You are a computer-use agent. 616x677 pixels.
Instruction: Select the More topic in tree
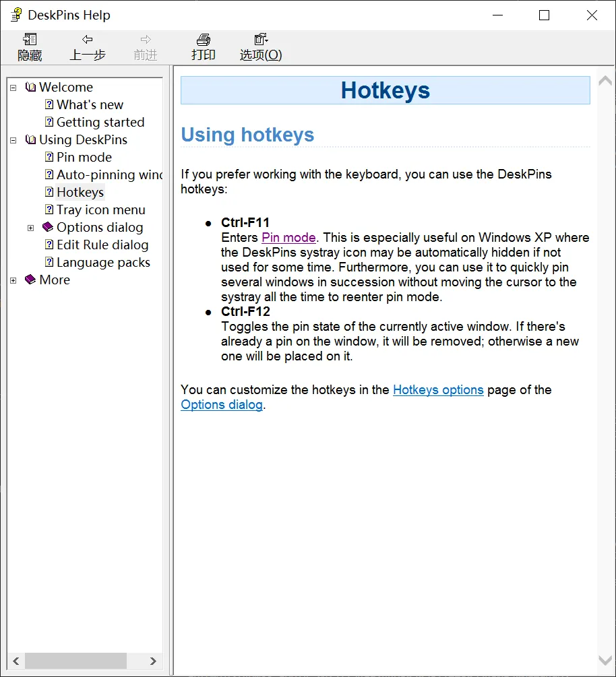[x=55, y=280]
